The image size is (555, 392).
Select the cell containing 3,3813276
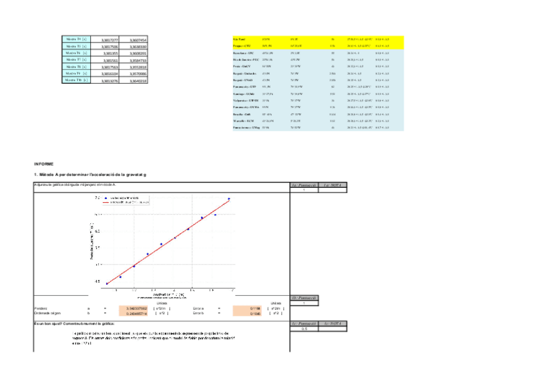[x=109, y=80]
